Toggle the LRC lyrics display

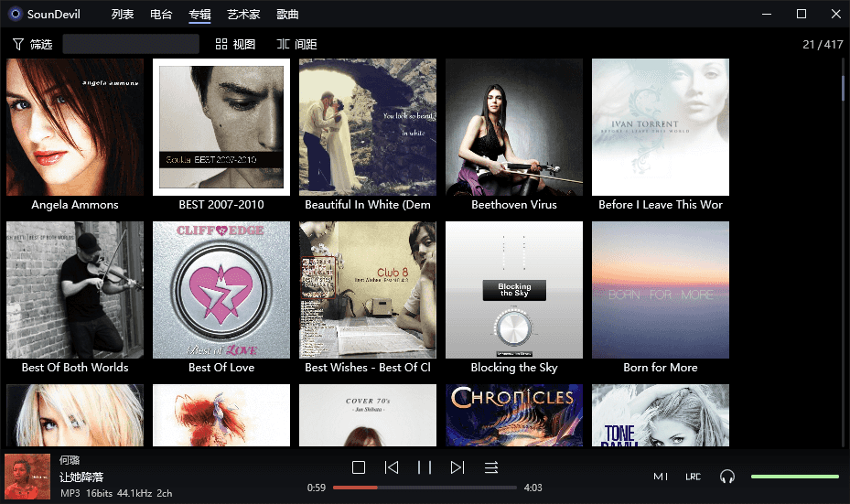point(694,477)
